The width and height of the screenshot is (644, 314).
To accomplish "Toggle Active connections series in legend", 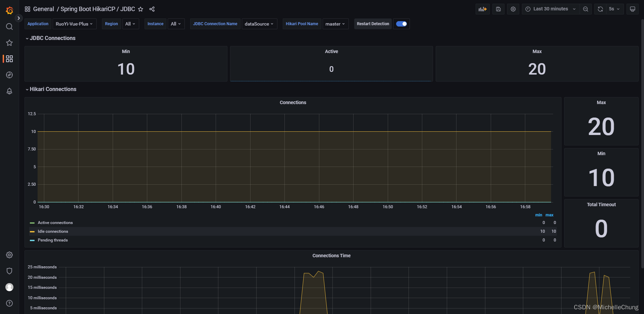I will (55, 223).
